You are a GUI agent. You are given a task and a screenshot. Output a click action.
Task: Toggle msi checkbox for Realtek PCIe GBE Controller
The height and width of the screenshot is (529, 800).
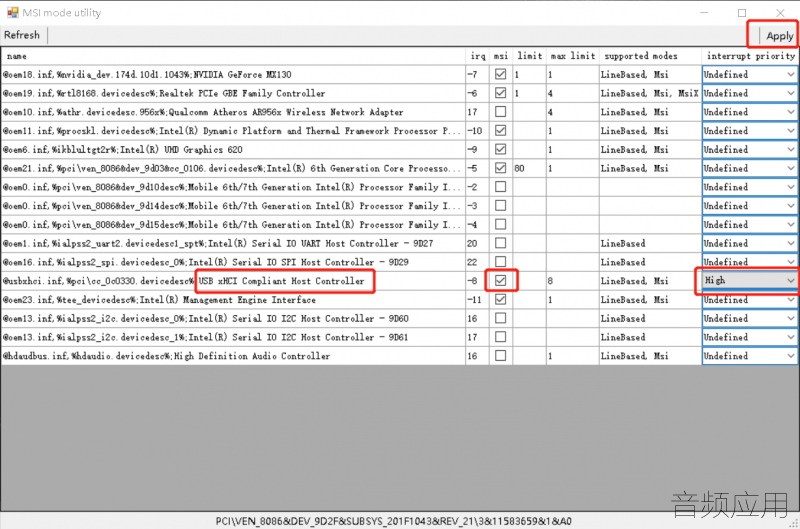[501, 93]
